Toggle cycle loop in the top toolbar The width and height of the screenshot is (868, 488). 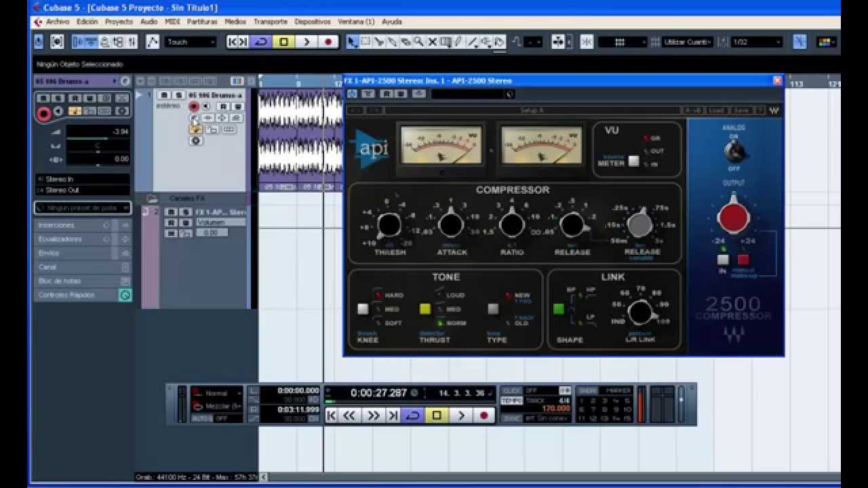click(x=261, y=42)
